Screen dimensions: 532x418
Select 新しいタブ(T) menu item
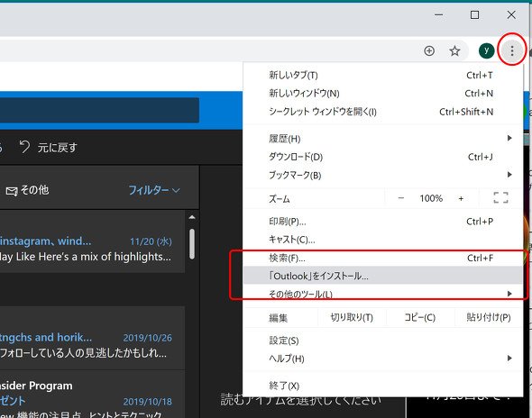click(382, 75)
